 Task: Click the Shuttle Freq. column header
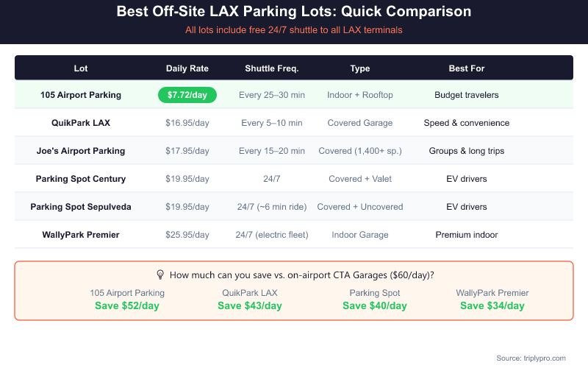pos(272,68)
